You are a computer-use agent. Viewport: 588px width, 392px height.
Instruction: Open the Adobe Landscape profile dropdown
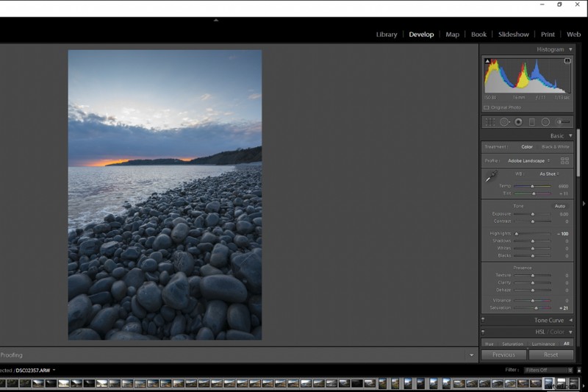pos(528,161)
